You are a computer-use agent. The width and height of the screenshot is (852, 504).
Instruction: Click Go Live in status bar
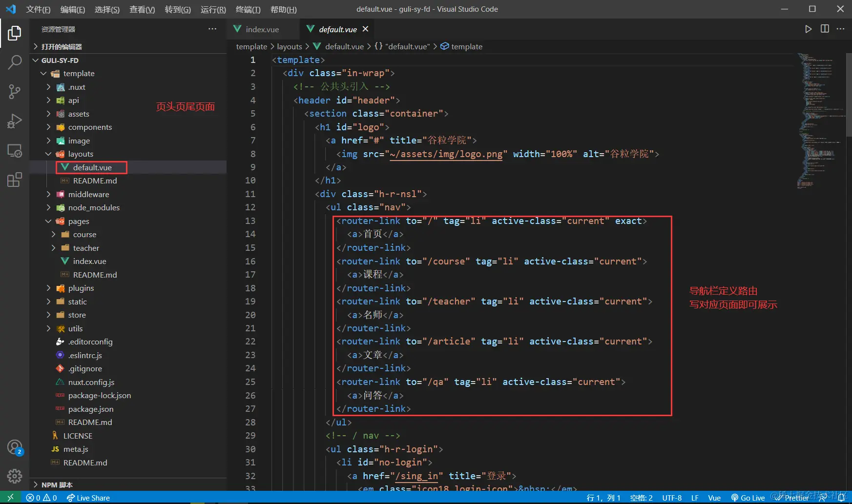point(748,498)
